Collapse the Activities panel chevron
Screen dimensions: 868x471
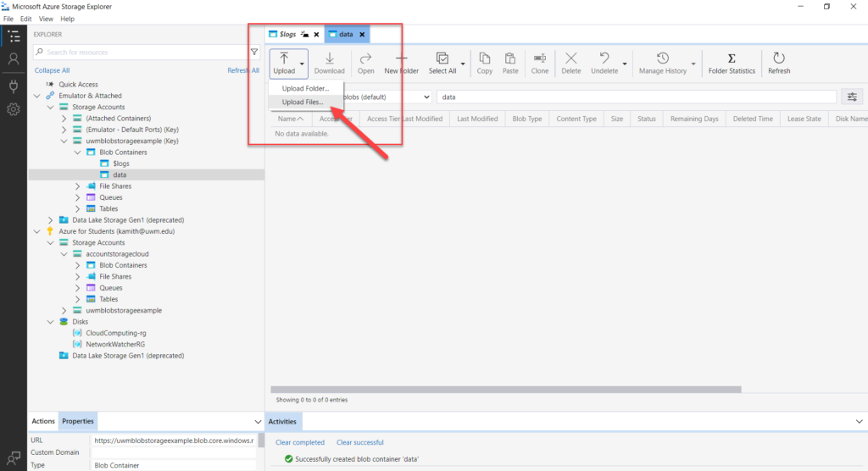(x=859, y=422)
